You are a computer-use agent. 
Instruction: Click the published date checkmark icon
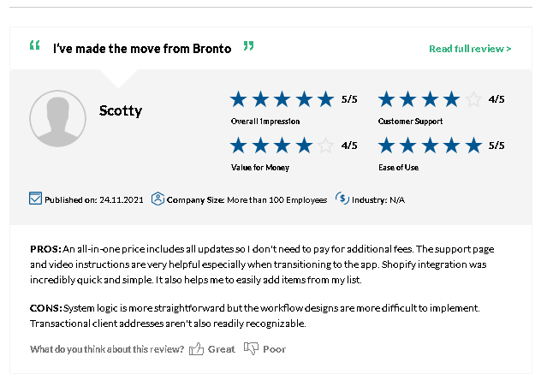(36, 199)
